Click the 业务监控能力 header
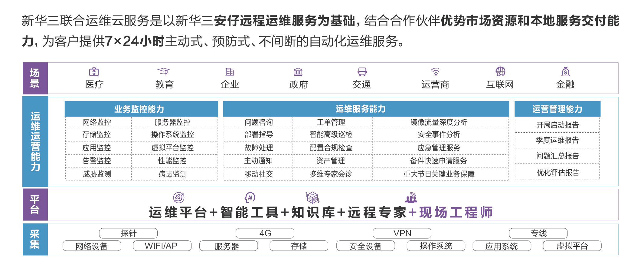The width and height of the screenshot is (644, 265). coord(141,109)
